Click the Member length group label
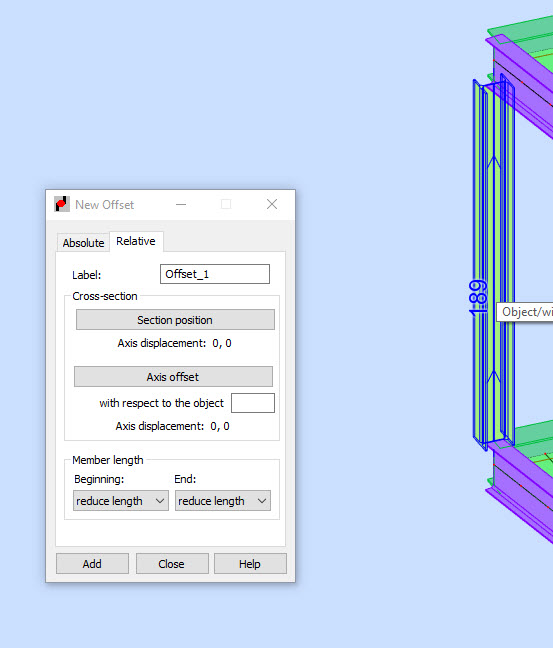The image size is (553, 648). (108, 460)
